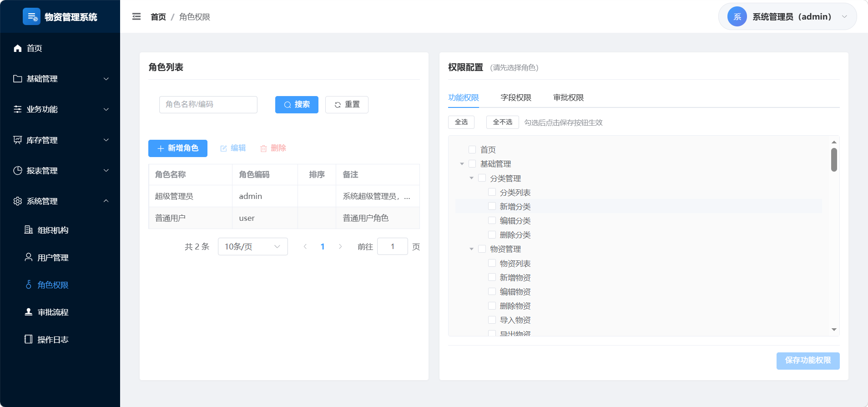Screen dimensions: 868x407
Task: Click the 用户管理 person icon
Action: (x=29, y=257)
